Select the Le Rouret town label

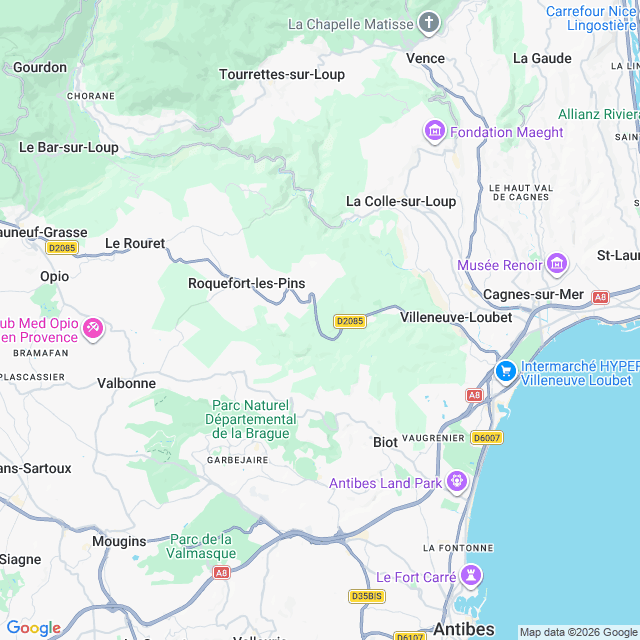135,243
